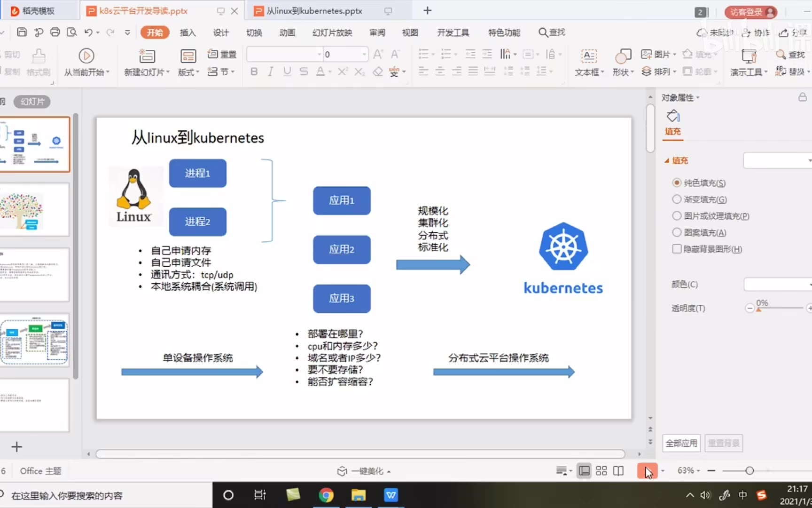This screenshot has width=812, height=508.
Task: Click the Save icon in quick access toolbar
Action: [x=22, y=32]
